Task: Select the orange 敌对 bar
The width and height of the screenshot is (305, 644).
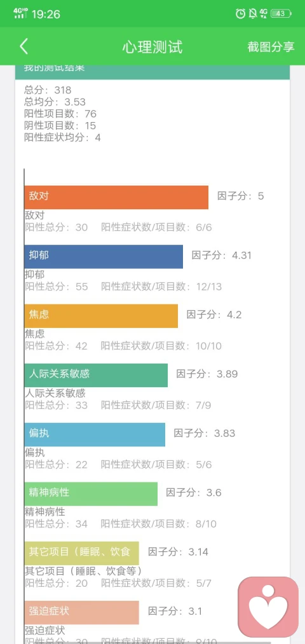Action: [x=116, y=197]
